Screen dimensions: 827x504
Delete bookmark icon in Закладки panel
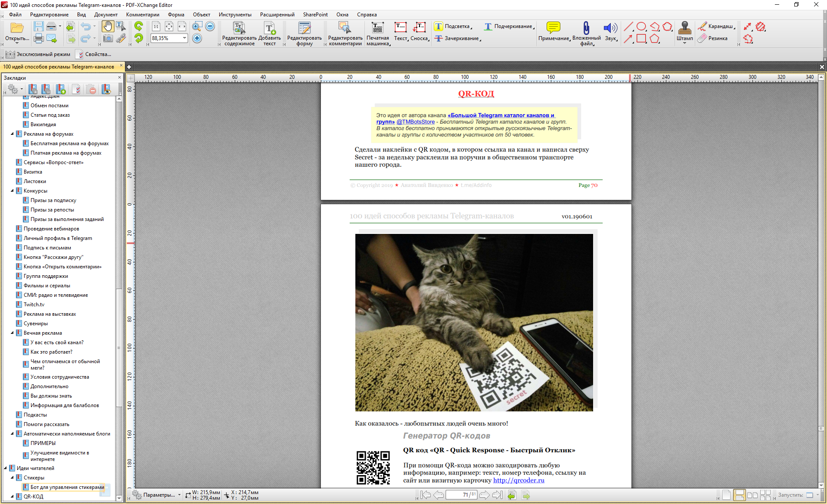point(91,89)
